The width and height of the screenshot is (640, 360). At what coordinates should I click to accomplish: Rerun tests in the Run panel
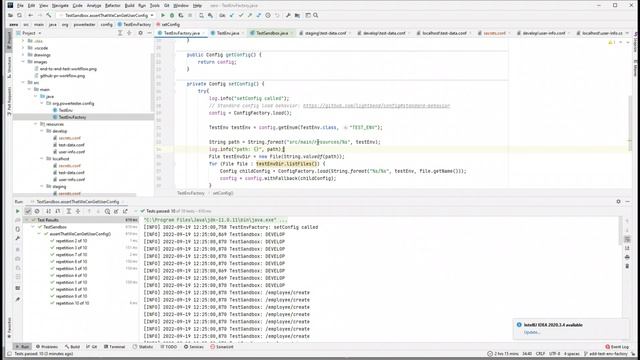pyautogui.click(x=18, y=211)
